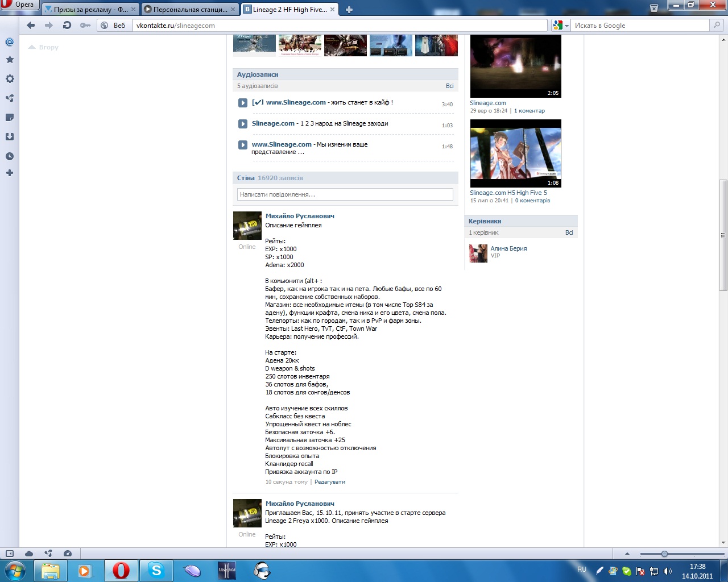The image size is (728, 582).
Task: Play the 'Мы изменим ваше представление' track
Action: pyautogui.click(x=243, y=145)
